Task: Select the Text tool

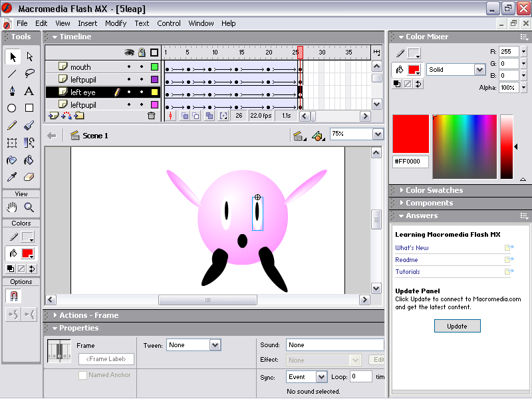Action: click(29, 91)
